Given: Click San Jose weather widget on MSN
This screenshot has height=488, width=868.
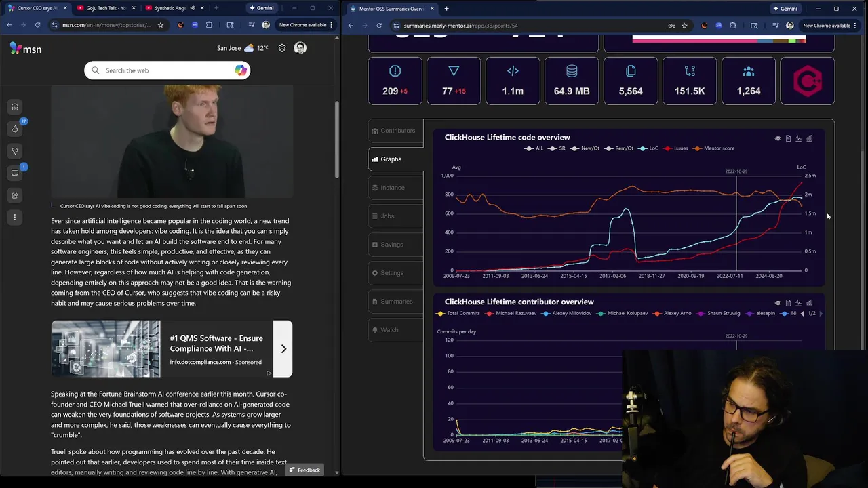Looking at the screenshot, I should tap(242, 48).
